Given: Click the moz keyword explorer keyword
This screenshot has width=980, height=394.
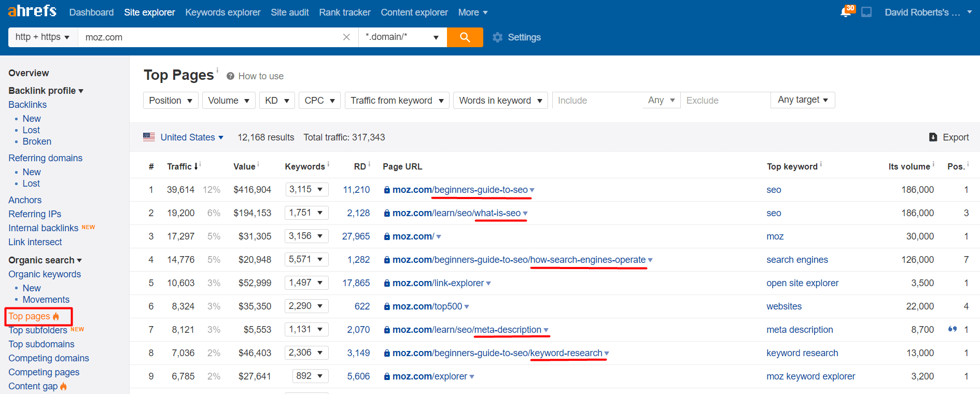Looking at the screenshot, I should point(810,376).
